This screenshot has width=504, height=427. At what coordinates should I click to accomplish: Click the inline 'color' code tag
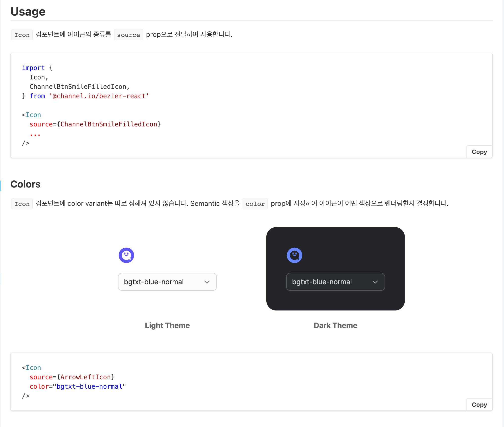pos(255,204)
